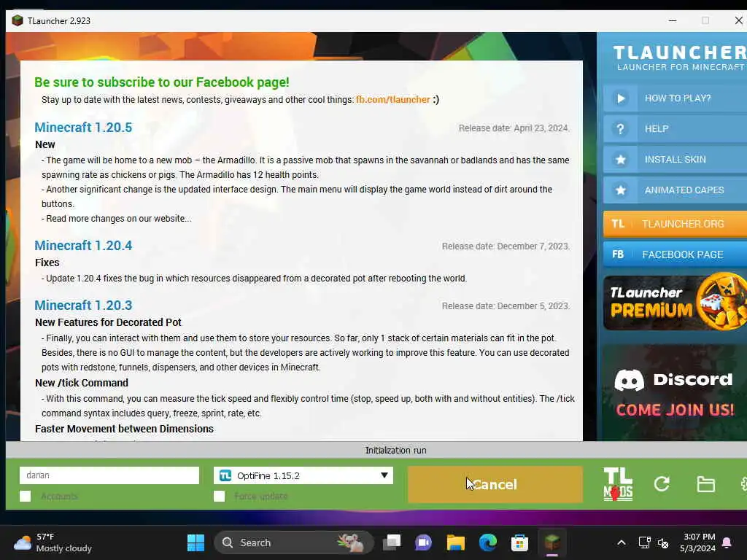Open the Minecraft 1.20.3 heading

pyautogui.click(x=83, y=306)
